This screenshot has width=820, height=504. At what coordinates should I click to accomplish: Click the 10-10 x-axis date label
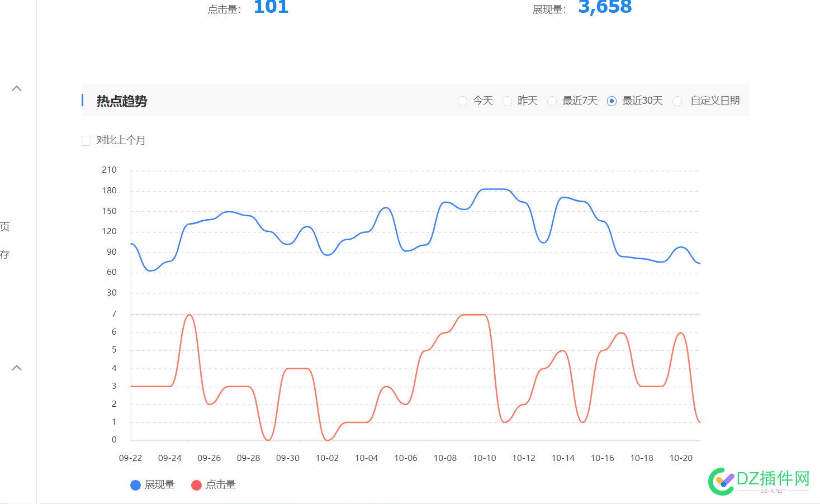click(x=485, y=458)
